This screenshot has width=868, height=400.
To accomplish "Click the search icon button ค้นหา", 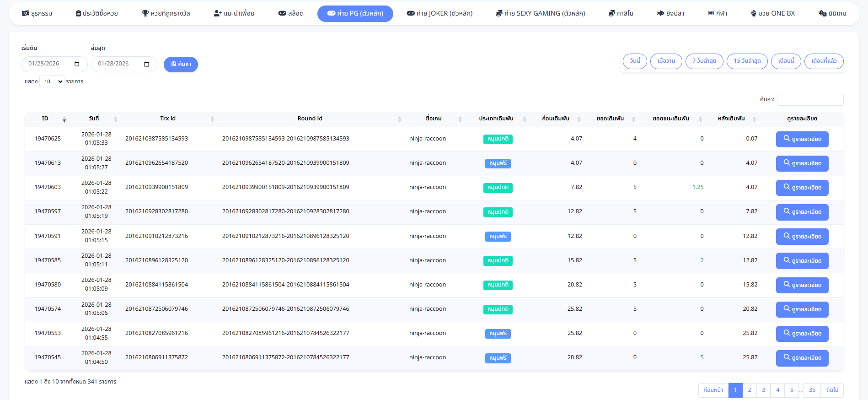I will click(x=181, y=65).
